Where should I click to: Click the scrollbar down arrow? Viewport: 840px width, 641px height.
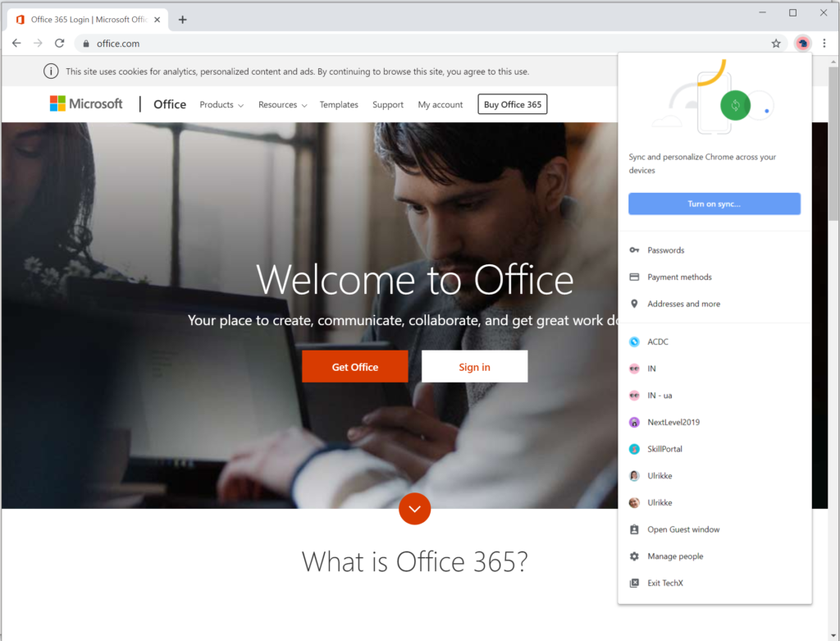833,635
